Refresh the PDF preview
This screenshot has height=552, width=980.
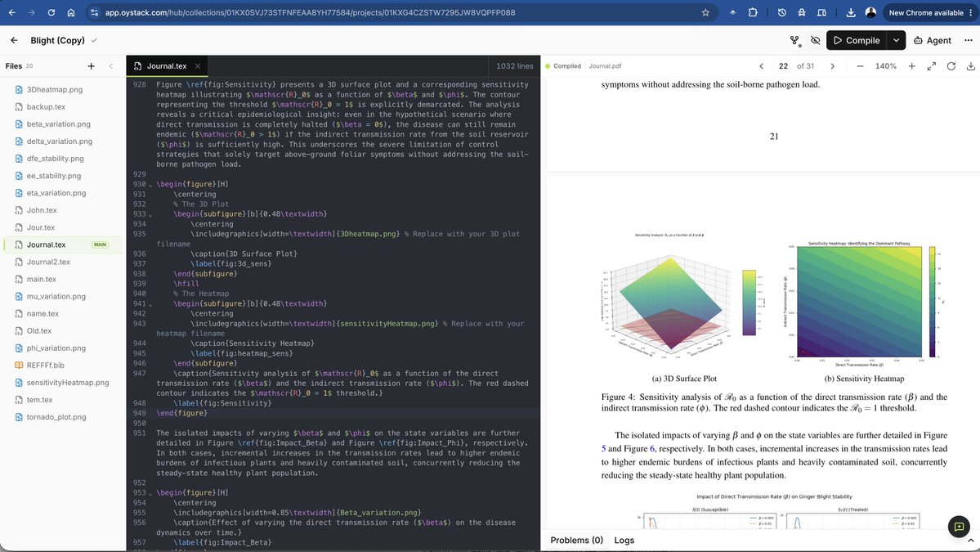click(x=951, y=65)
